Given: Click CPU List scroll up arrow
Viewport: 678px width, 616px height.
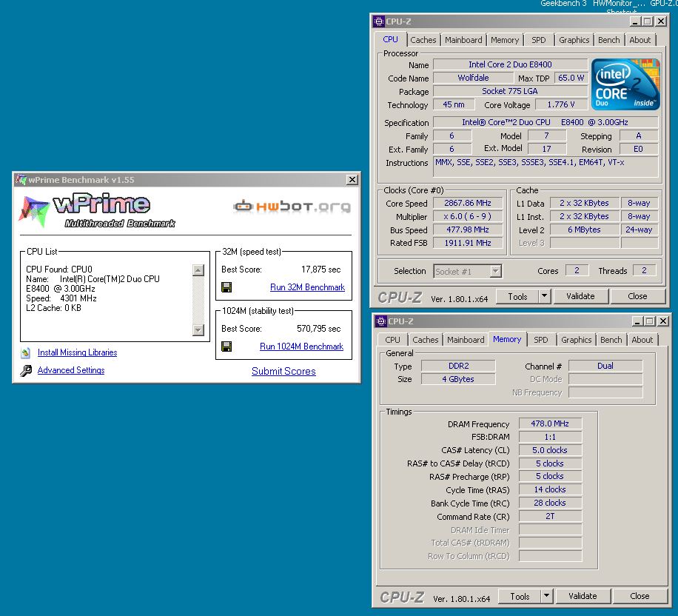Looking at the screenshot, I should [x=198, y=270].
